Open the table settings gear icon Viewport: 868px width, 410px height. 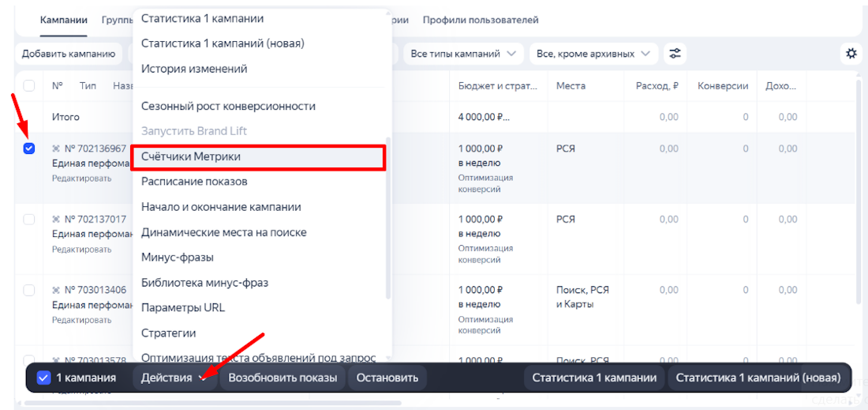pyautogui.click(x=851, y=54)
